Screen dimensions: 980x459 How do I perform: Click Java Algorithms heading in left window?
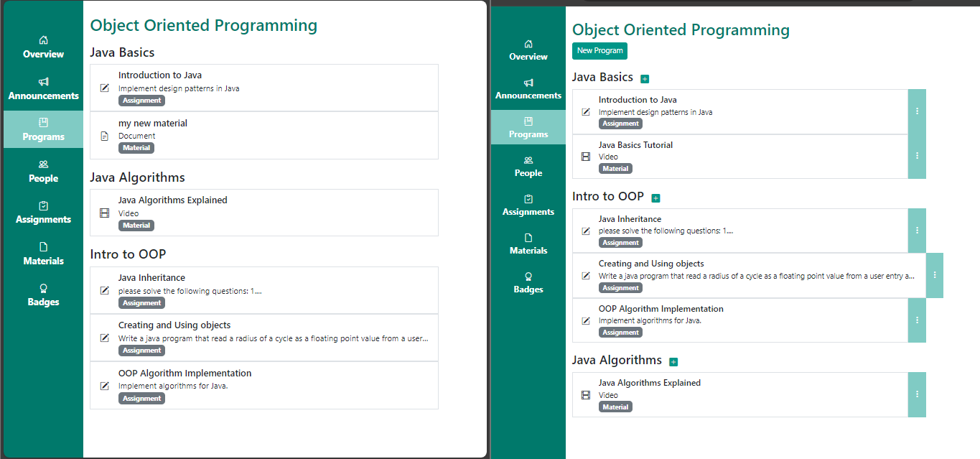click(137, 177)
